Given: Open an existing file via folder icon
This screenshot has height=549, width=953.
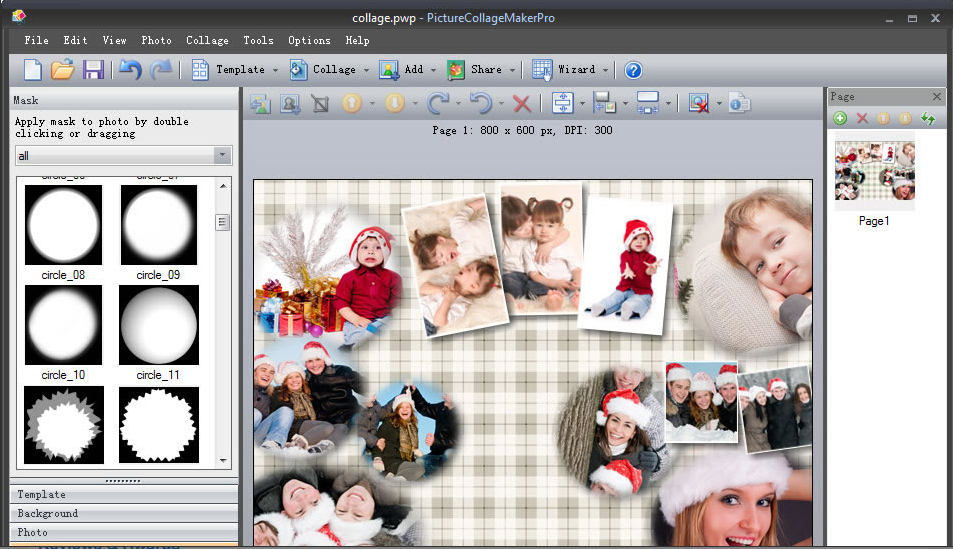Looking at the screenshot, I should click(63, 70).
